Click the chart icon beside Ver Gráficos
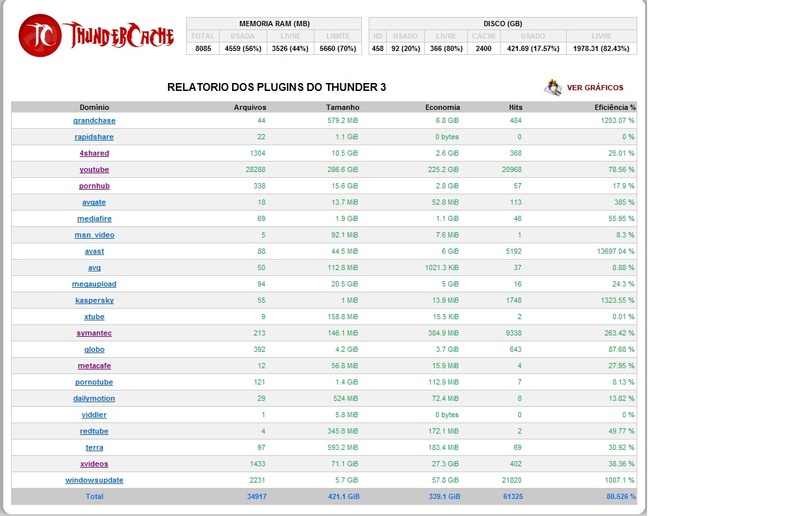Viewport: 800px width, 516px height. [x=553, y=87]
